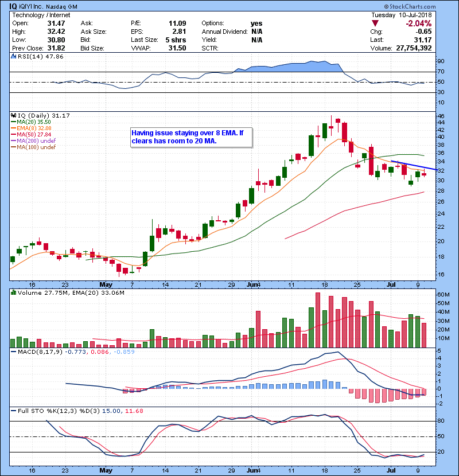
Task: Select the MA(200) purple legend entry
Action: [x=30, y=141]
